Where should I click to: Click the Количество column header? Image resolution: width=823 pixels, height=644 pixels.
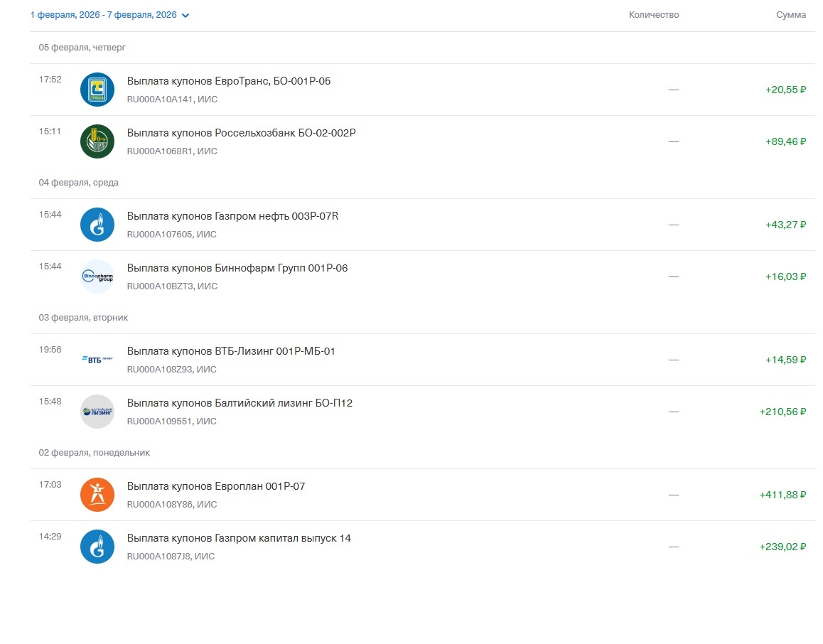[x=653, y=15]
